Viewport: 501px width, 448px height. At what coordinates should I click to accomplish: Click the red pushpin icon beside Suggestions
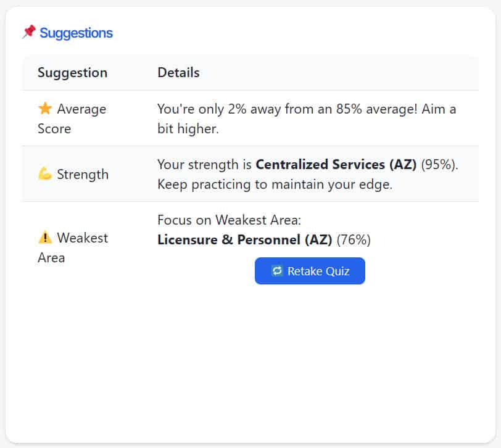tap(28, 32)
